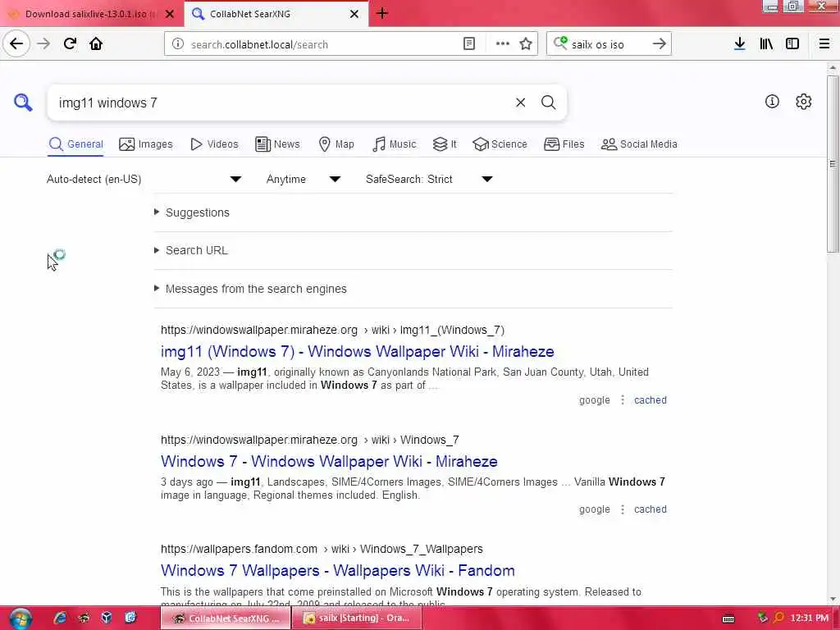The width and height of the screenshot is (840, 630).
Task: Open the browser home page
Action: coord(96,43)
